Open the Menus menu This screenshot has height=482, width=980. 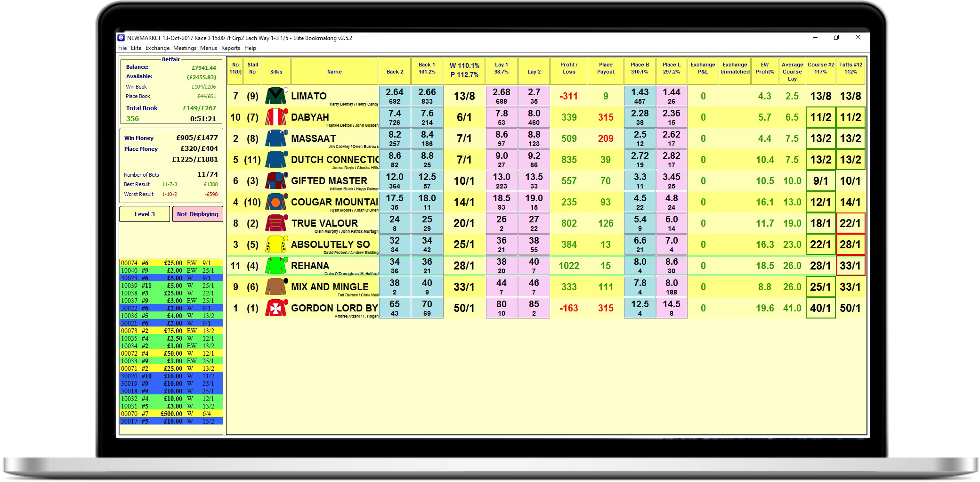click(x=209, y=48)
